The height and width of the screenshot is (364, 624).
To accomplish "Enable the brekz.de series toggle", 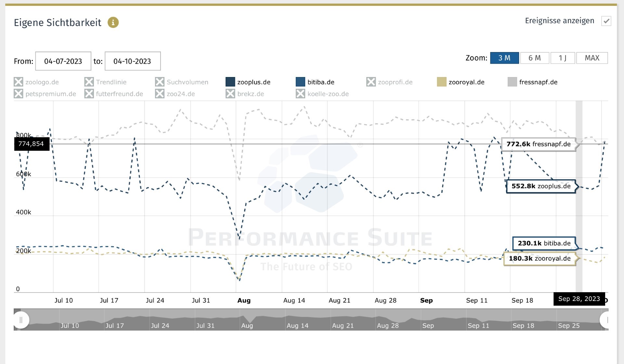I will [230, 94].
